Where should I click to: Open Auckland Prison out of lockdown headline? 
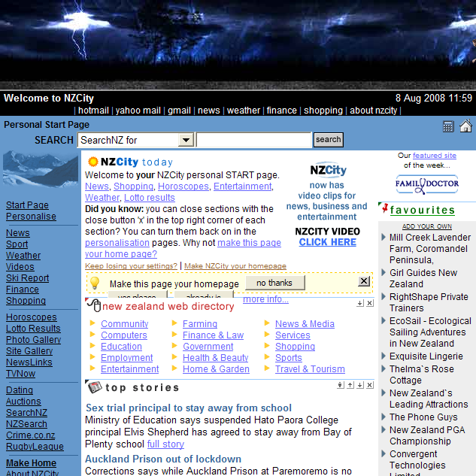163,459
